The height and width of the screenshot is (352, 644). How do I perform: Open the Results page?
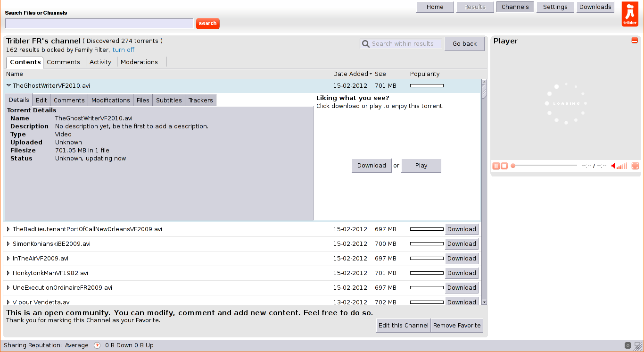(x=475, y=7)
